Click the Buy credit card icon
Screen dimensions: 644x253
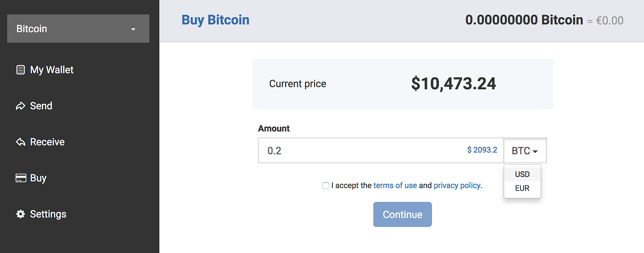[x=21, y=178]
